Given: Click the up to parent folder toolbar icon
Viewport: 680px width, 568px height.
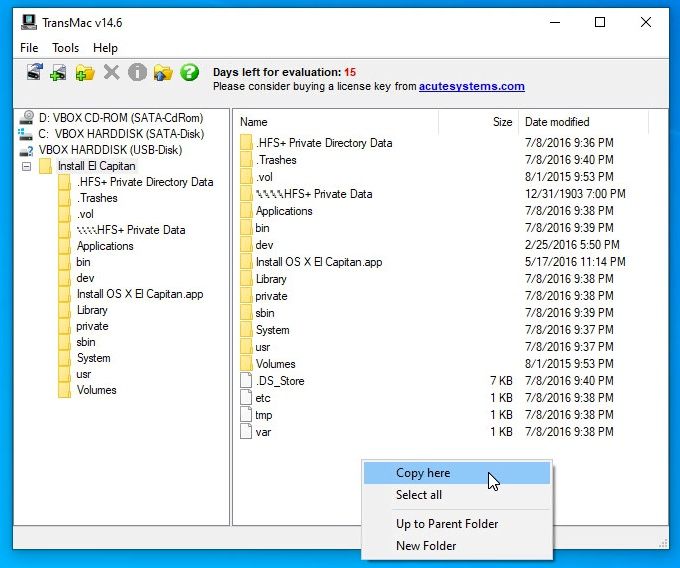Looking at the screenshot, I should pos(163,72).
